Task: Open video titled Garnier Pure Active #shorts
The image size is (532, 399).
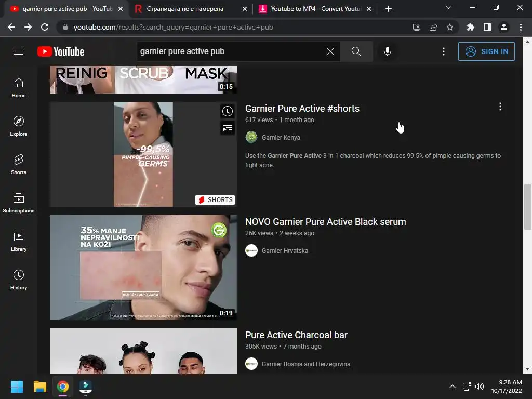Action: point(302,109)
